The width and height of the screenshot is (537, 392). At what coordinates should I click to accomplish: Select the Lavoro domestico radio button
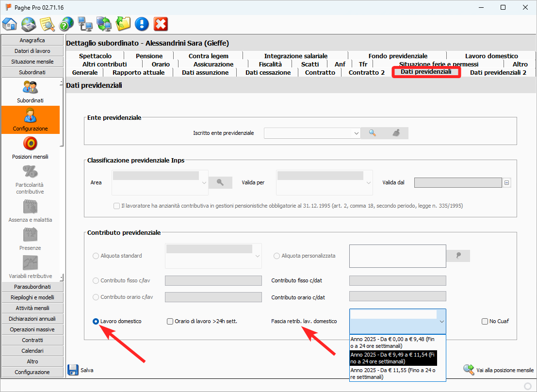(96, 321)
